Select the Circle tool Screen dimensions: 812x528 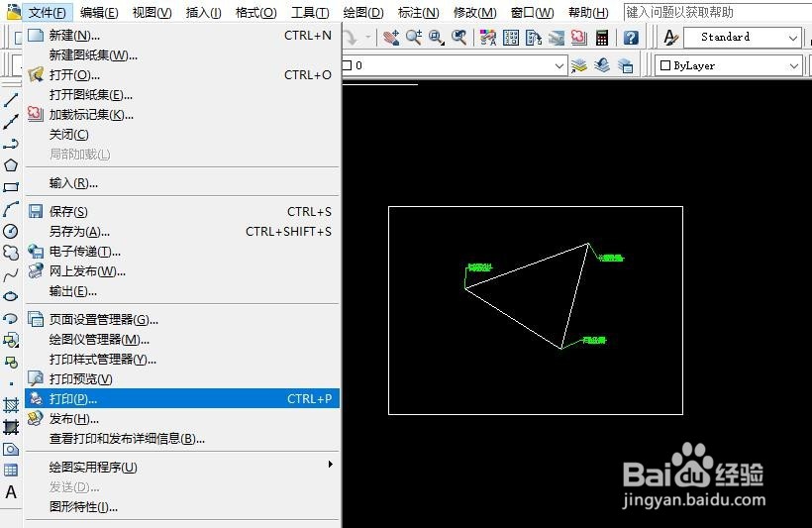(11, 231)
